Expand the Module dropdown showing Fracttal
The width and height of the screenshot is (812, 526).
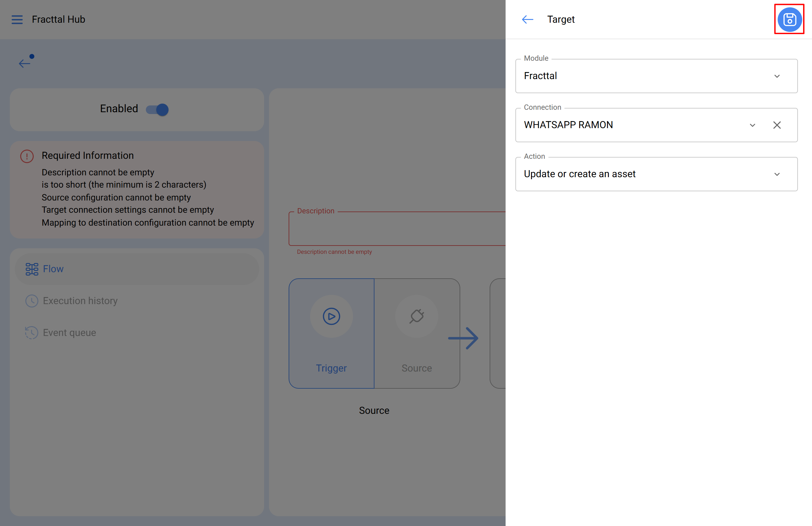point(777,76)
